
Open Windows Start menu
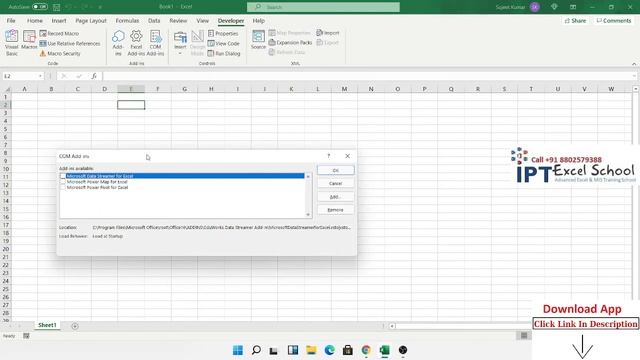click(x=238, y=350)
